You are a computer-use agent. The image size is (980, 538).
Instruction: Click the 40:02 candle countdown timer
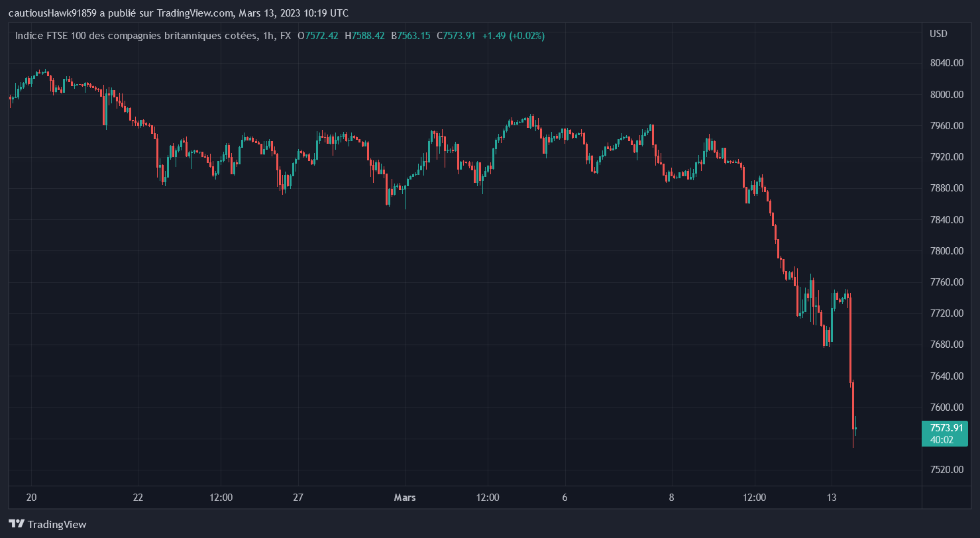942,439
